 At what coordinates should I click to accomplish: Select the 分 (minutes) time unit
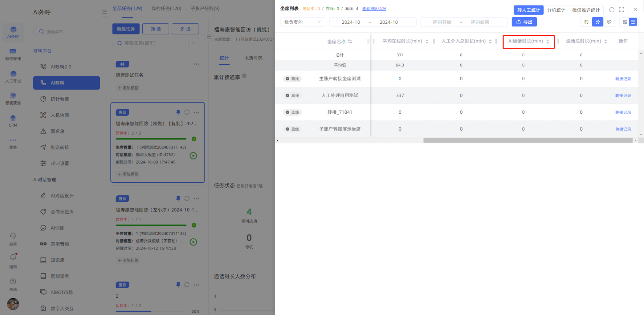click(x=598, y=22)
